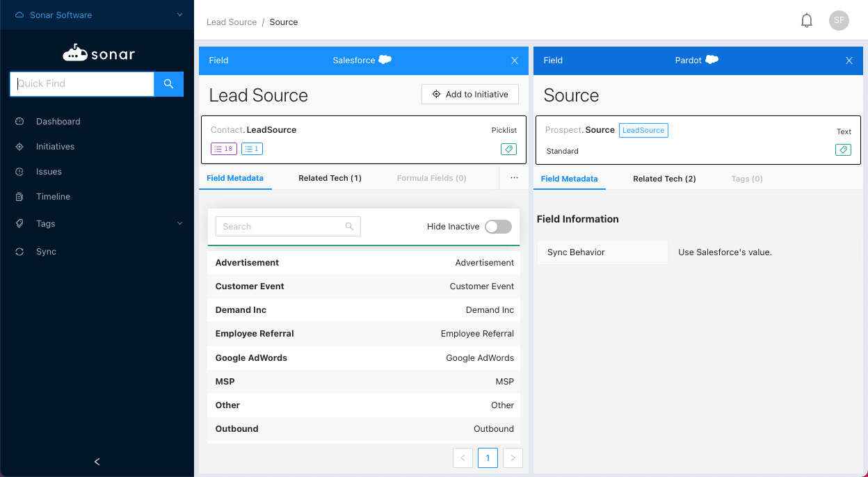This screenshot has width=868, height=477.
Task: Open Formula Fields (0) tab
Action: tap(431, 178)
